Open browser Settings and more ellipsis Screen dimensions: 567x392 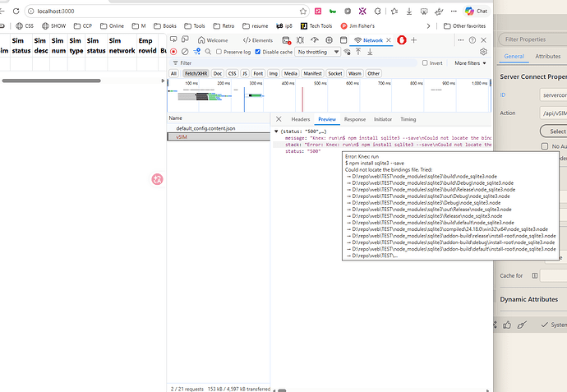(x=454, y=12)
